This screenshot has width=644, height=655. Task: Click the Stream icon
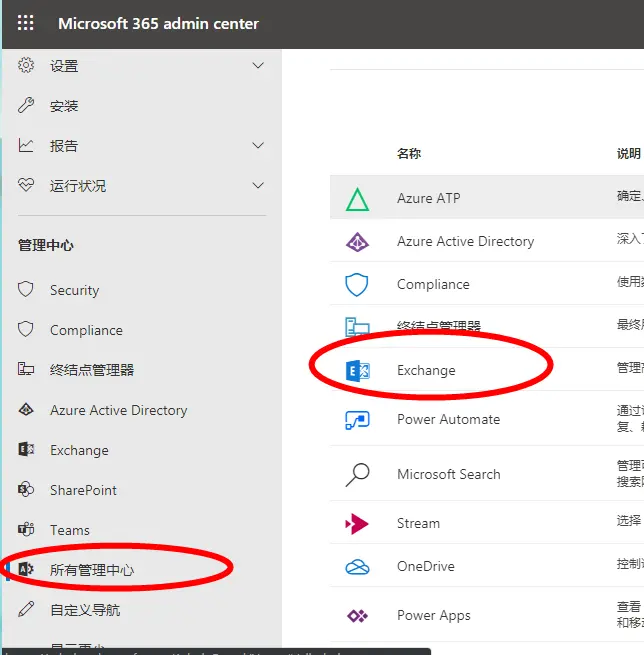click(357, 524)
